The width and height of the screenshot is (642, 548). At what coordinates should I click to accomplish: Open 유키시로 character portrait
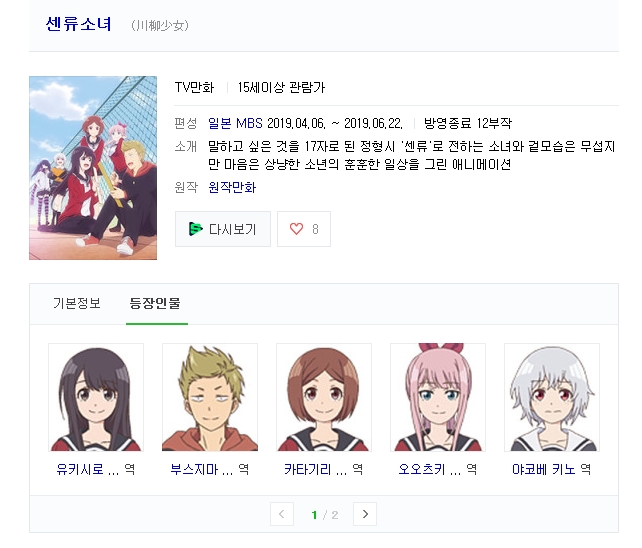pyautogui.click(x=96, y=397)
